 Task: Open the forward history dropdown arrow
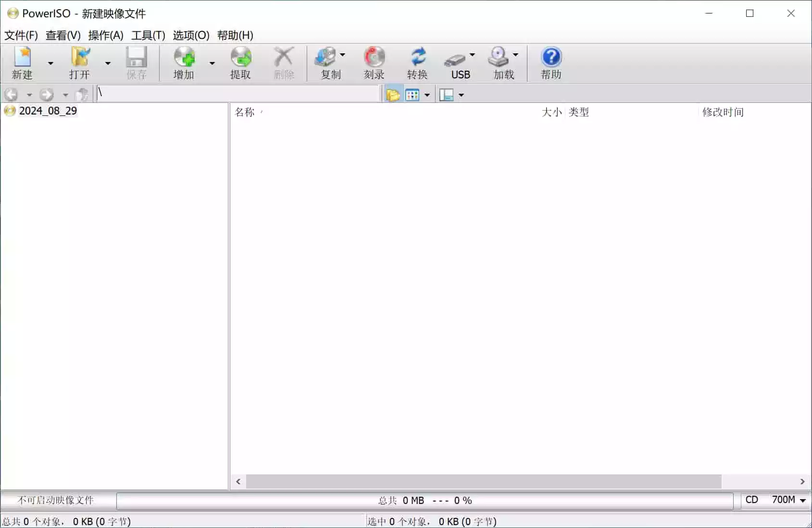point(65,95)
